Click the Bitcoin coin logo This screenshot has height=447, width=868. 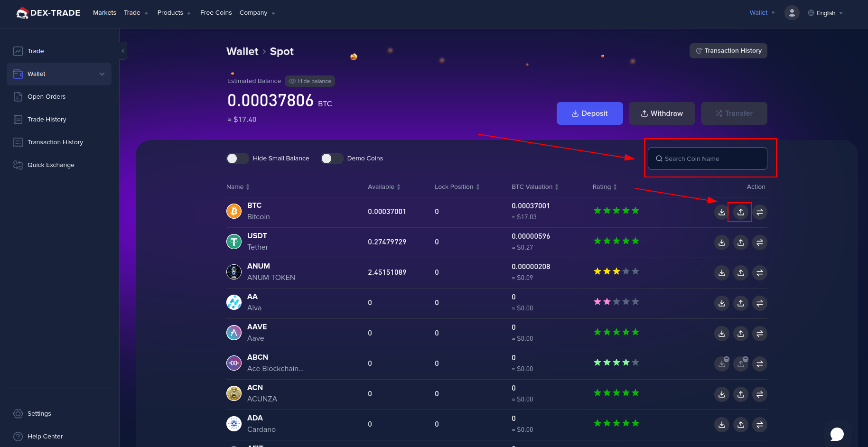[x=234, y=211]
